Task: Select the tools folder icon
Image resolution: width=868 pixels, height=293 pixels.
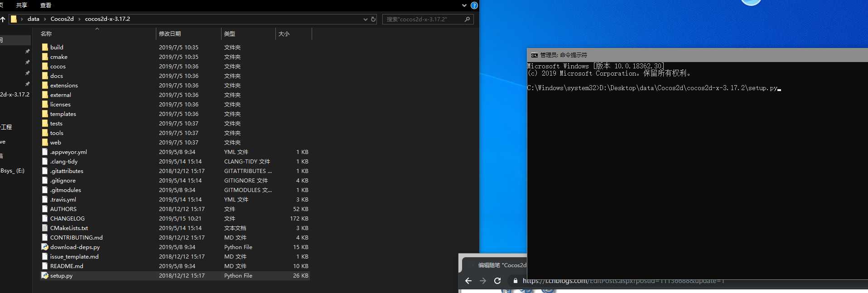Action: (45, 133)
